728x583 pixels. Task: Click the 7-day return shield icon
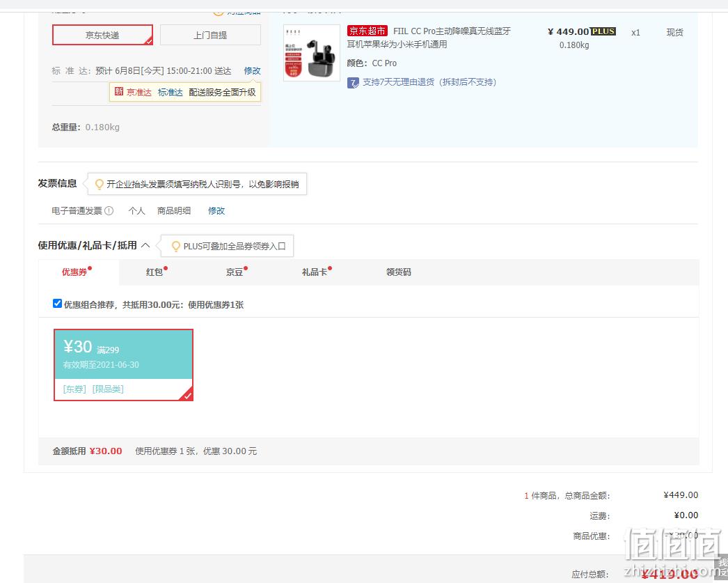click(353, 83)
